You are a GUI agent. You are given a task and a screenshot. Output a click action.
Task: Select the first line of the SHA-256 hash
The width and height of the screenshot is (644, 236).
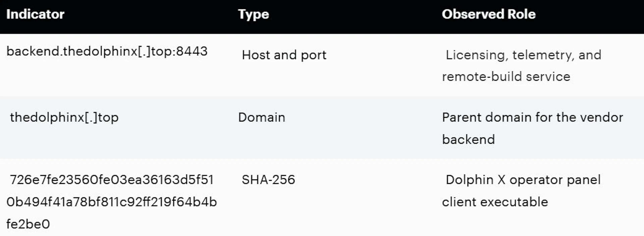(112, 180)
